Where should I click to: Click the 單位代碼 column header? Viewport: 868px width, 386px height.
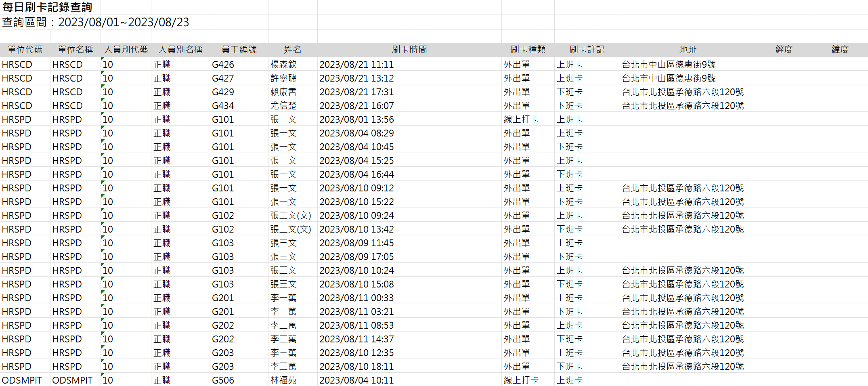tap(25, 50)
